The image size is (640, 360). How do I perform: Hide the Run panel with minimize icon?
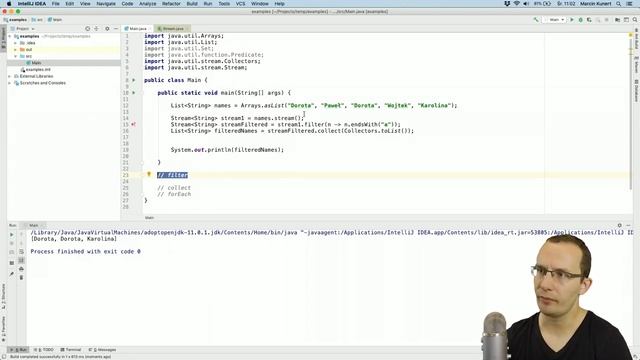(629, 225)
